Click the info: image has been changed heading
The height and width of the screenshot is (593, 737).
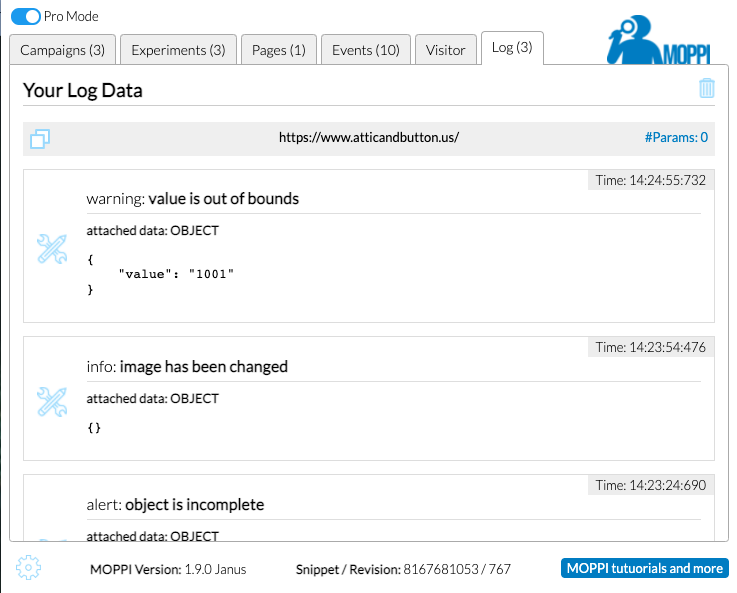(187, 367)
